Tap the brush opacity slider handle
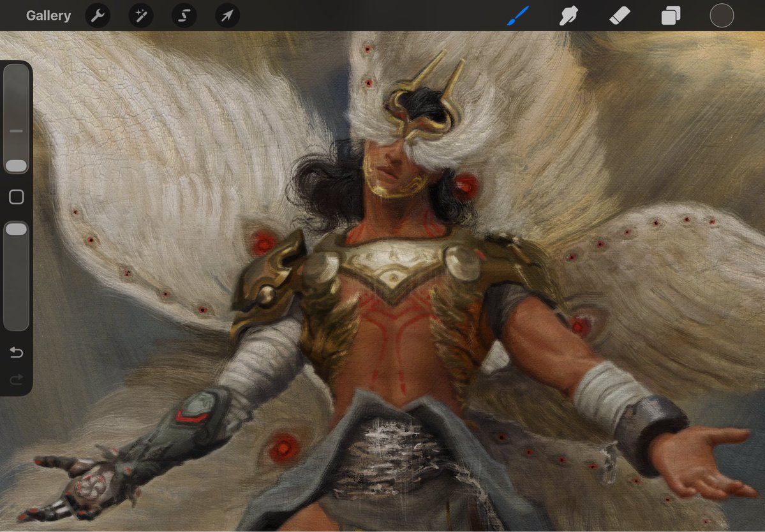Screen dimensions: 765x532 coord(16,229)
